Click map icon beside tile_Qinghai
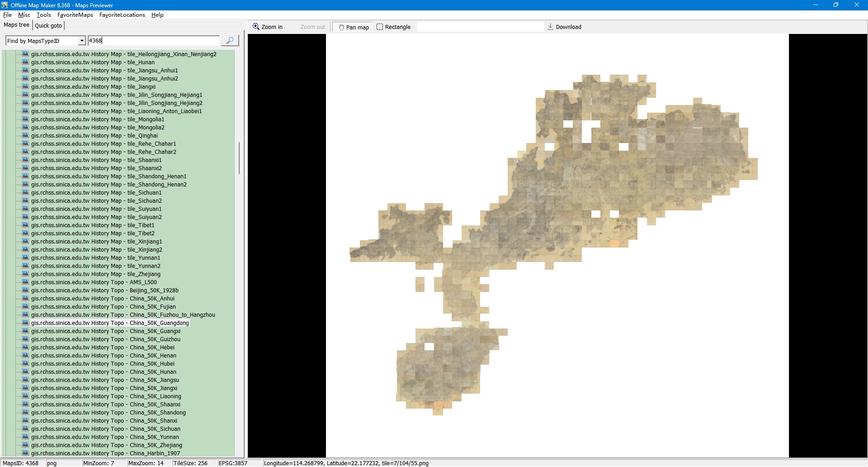The image size is (868, 467). [x=25, y=136]
